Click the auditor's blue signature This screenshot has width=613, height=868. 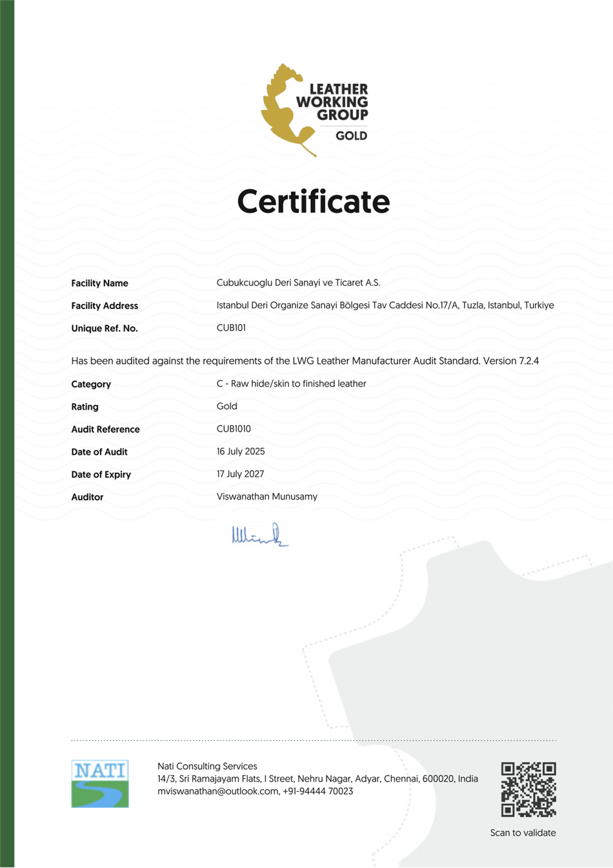click(x=259, y=535)
